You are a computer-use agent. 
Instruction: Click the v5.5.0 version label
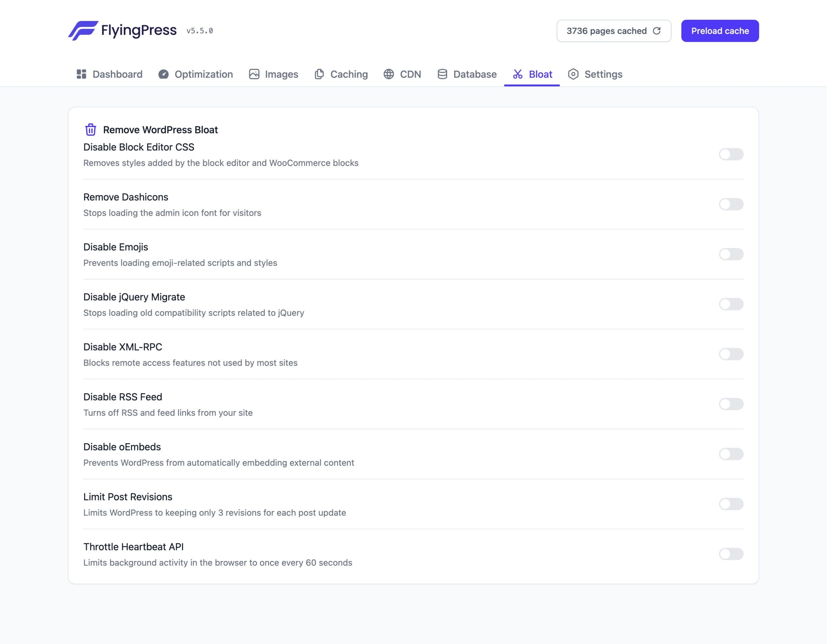click(x=200, y=31)
